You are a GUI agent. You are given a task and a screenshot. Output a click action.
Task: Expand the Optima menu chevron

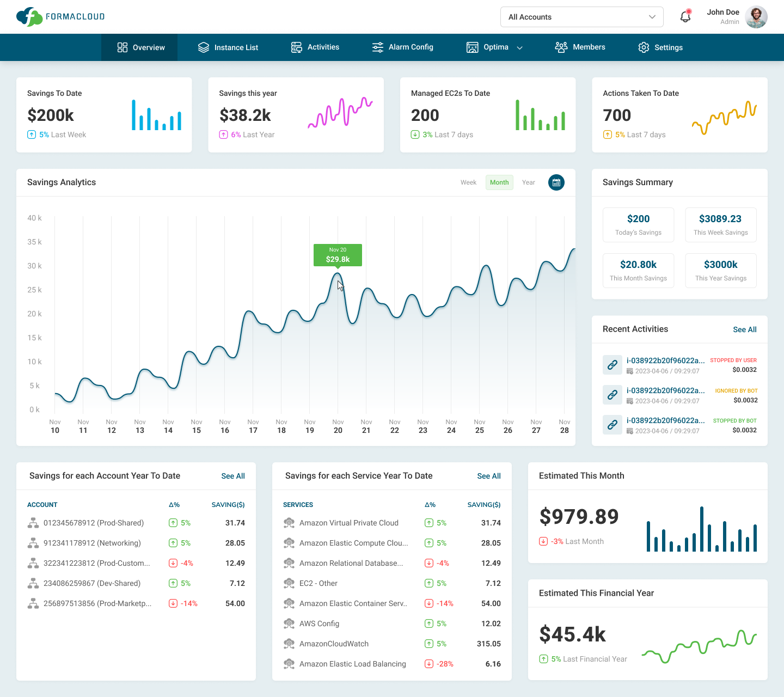519,47
